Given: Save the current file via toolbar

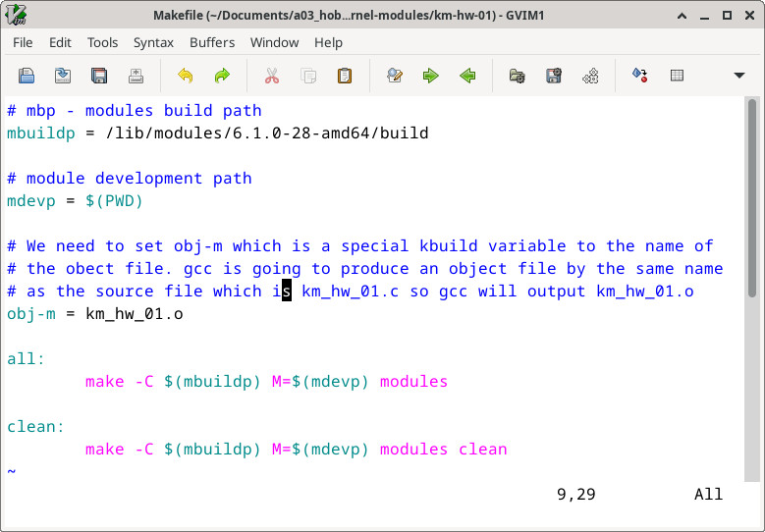Looking at the screenshot, I should (x=63, y=76).
